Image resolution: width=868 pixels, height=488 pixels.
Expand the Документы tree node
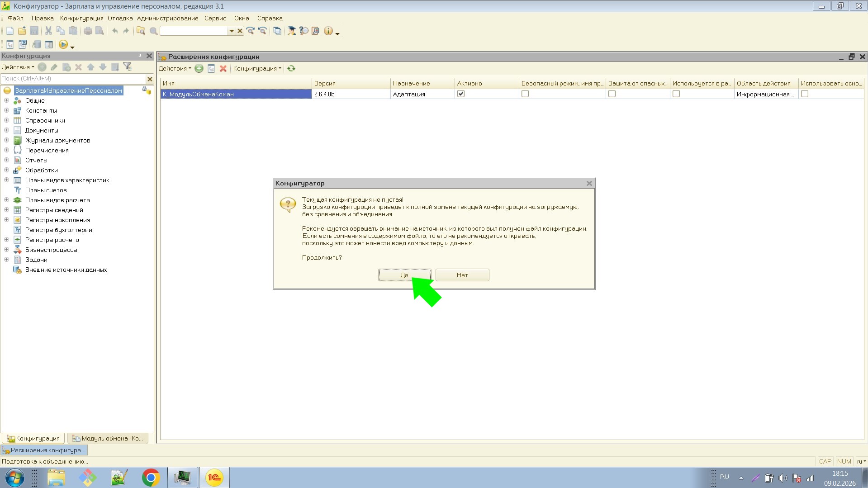coord(7,130)
